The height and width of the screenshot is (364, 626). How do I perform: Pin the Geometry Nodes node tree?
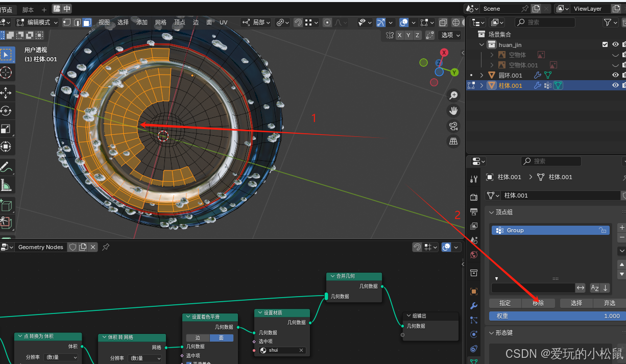(x=106, y=247)
